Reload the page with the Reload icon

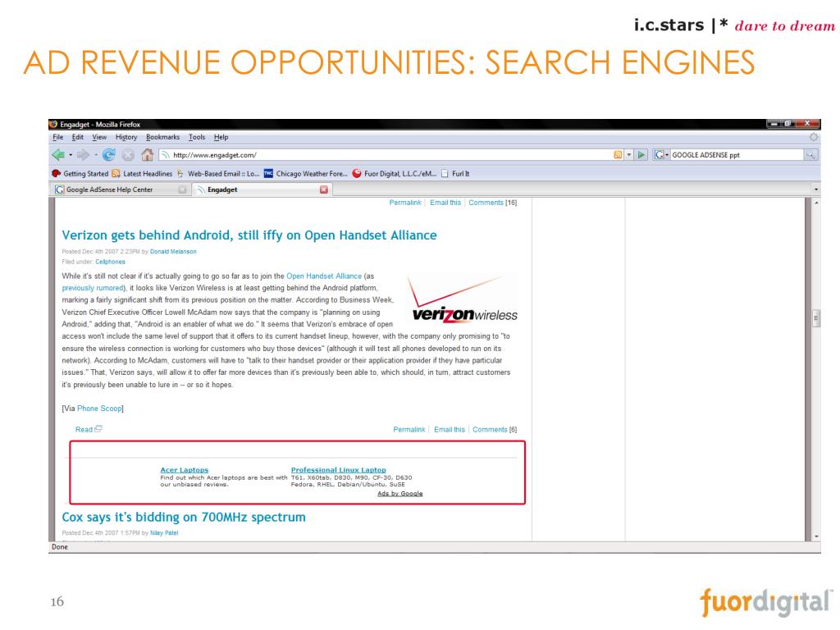(109, 155)
